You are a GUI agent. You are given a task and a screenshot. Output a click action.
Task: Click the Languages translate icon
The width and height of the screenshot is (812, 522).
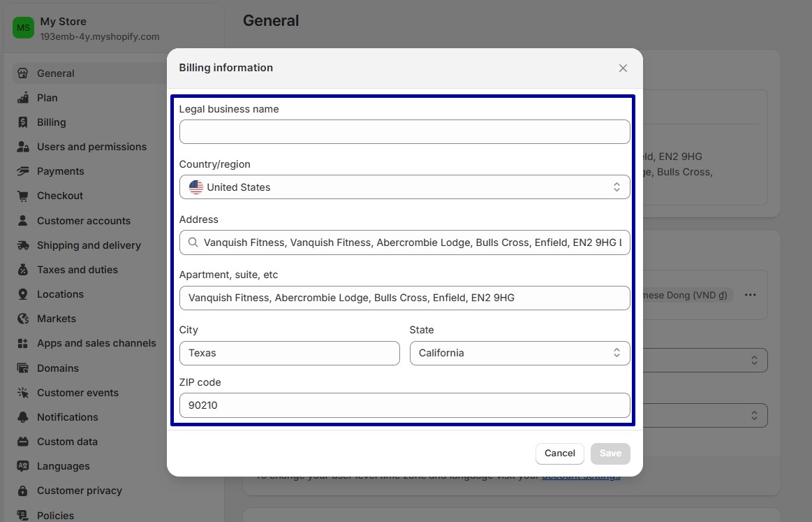[23, 466]
